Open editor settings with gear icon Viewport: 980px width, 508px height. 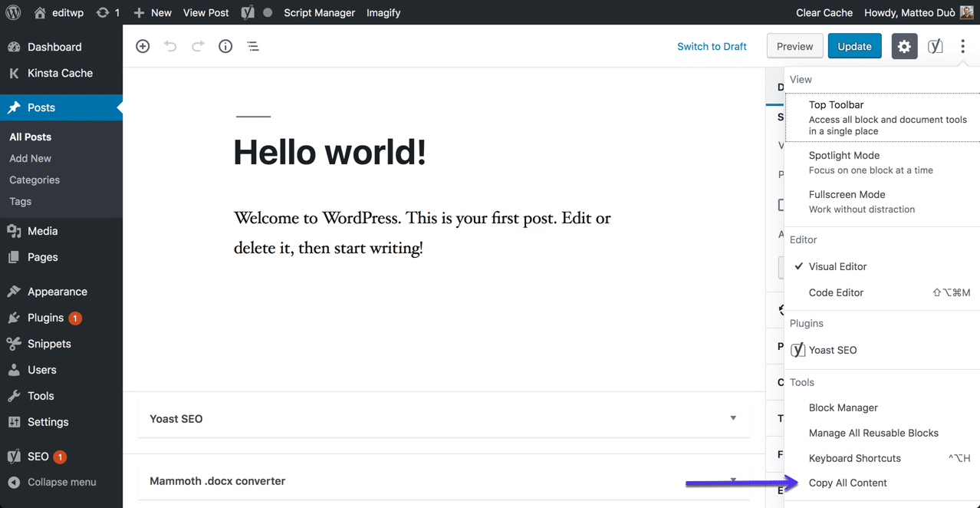click(x=904, y=46)
